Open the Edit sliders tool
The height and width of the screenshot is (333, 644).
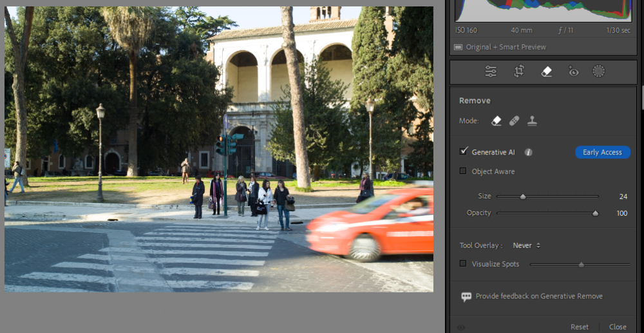[491, 72]
